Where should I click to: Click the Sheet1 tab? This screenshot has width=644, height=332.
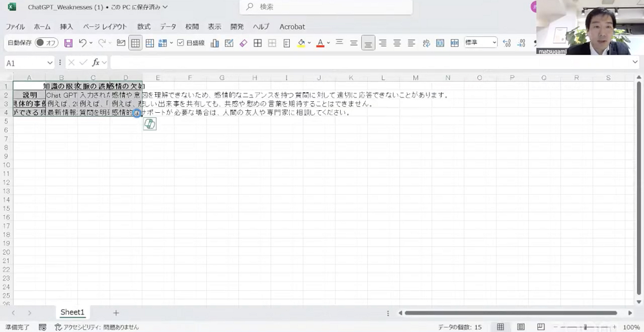[72, 312]
